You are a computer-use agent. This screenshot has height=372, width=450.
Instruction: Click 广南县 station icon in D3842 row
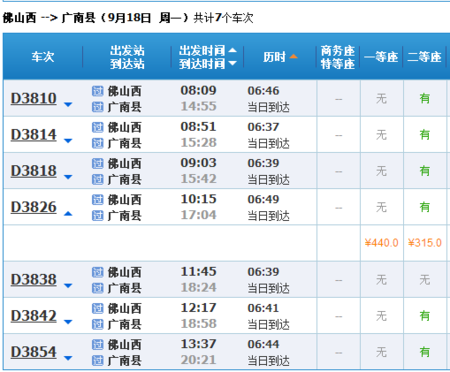tap(97, 324)
